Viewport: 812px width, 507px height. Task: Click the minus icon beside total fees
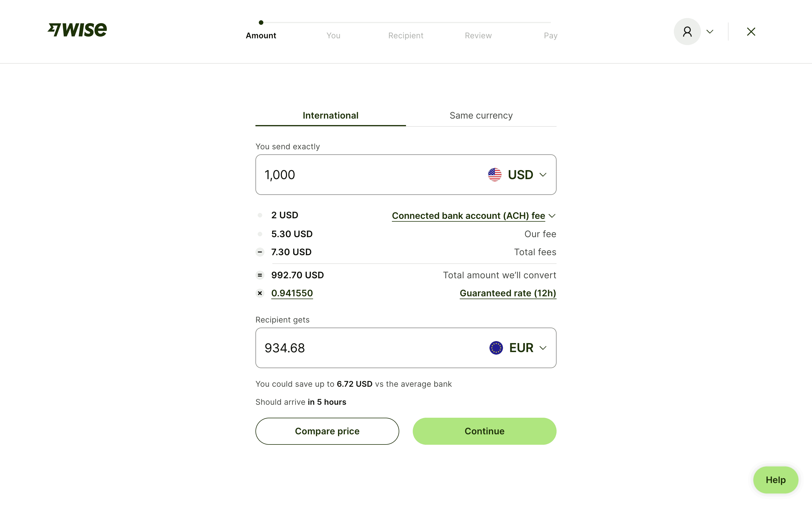click(x=260, y=252)
